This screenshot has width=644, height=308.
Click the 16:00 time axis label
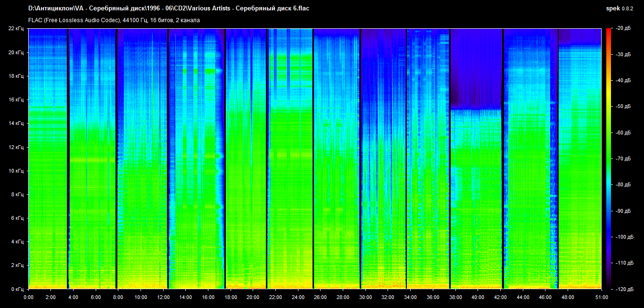pyautogui.click(x=208, y=297)
